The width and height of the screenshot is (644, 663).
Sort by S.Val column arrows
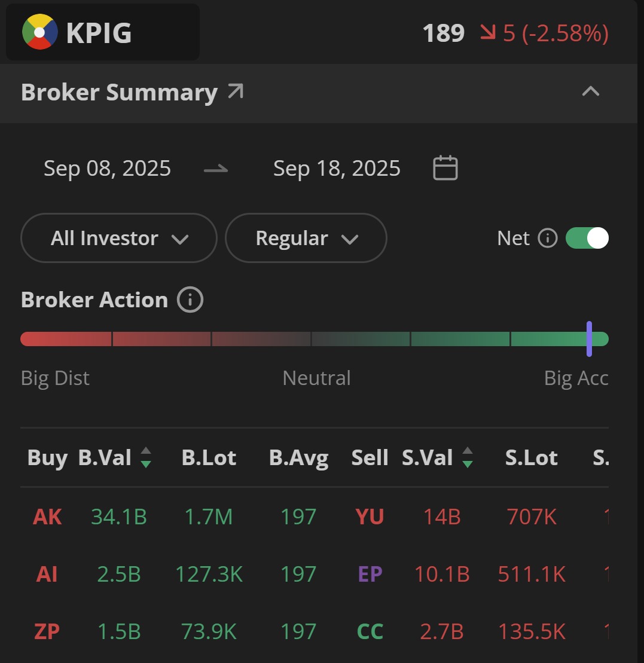(467, 457)
